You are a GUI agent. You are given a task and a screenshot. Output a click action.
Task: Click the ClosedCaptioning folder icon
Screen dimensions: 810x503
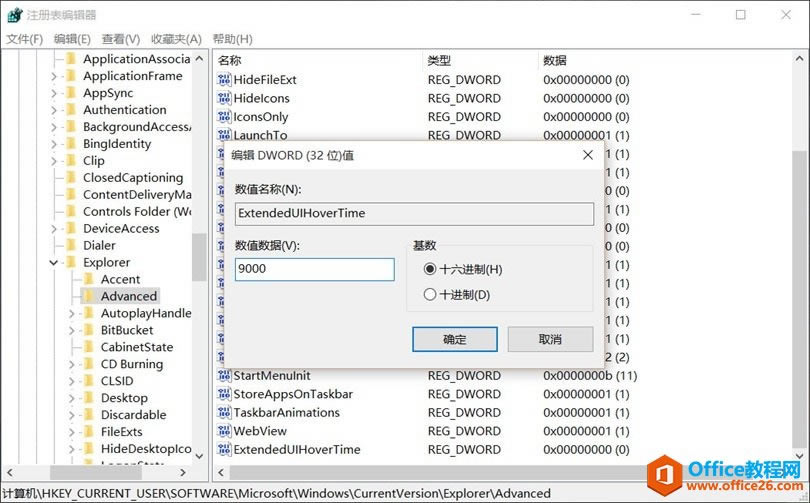click(71, 178)
